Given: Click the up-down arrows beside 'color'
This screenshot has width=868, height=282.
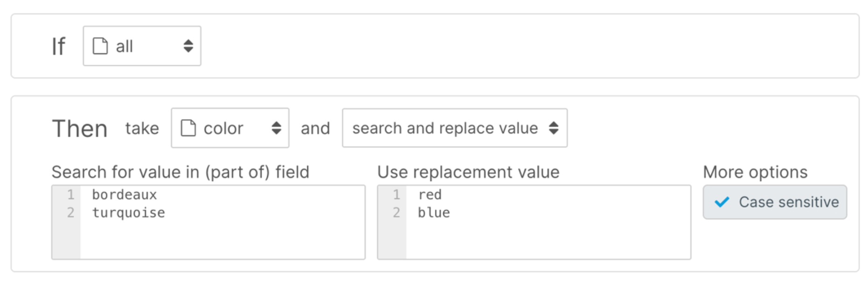Looking at the screenshot, I should point(277,128).
